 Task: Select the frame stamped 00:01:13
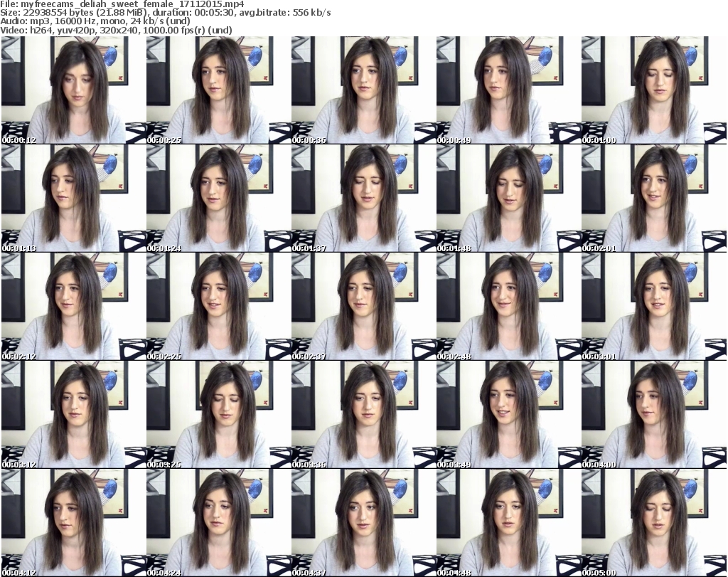click(x=73, y=198)
